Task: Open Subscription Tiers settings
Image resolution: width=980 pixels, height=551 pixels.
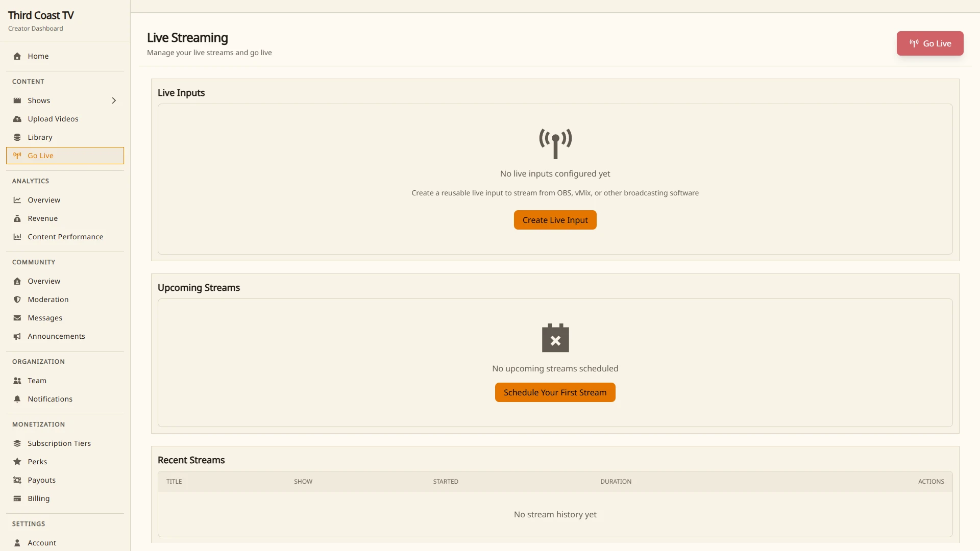Action: [65, 443]
